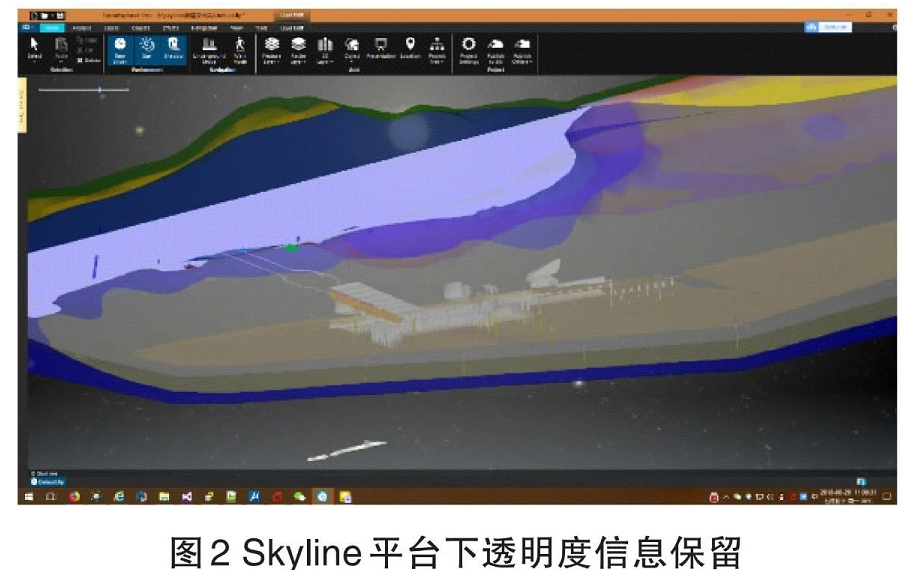
Task: Click the small blue icon at status bar right
Action: pyautogui.click(x=861, y=482)
